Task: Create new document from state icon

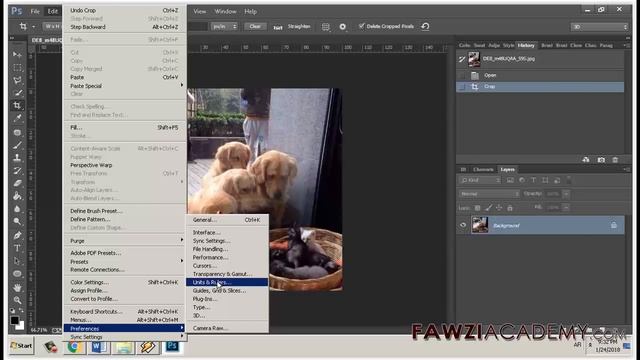Action: pyautogui.click(x=586, y=160)
